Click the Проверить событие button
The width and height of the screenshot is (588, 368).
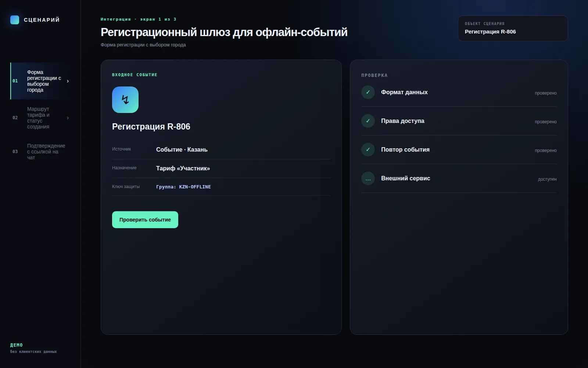[x=145, y=220]
